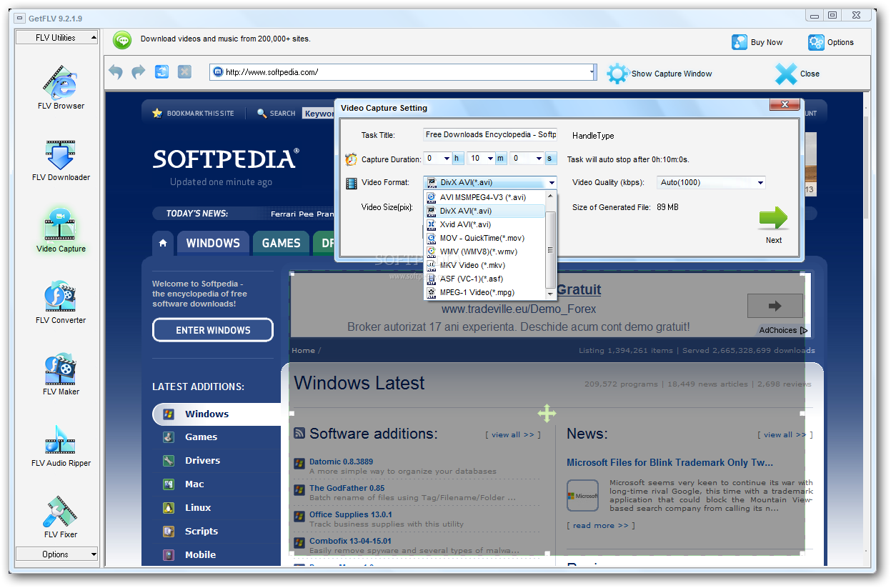Click the blue X Close icon
Image resolution: width=891 pixels, height=588 pixels.
786,74
